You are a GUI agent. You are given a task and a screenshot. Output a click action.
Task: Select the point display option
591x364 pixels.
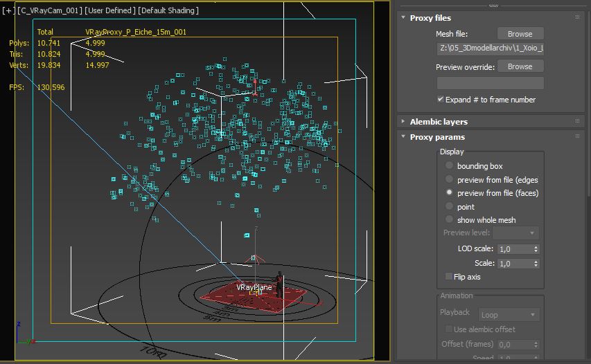[449, 206]
